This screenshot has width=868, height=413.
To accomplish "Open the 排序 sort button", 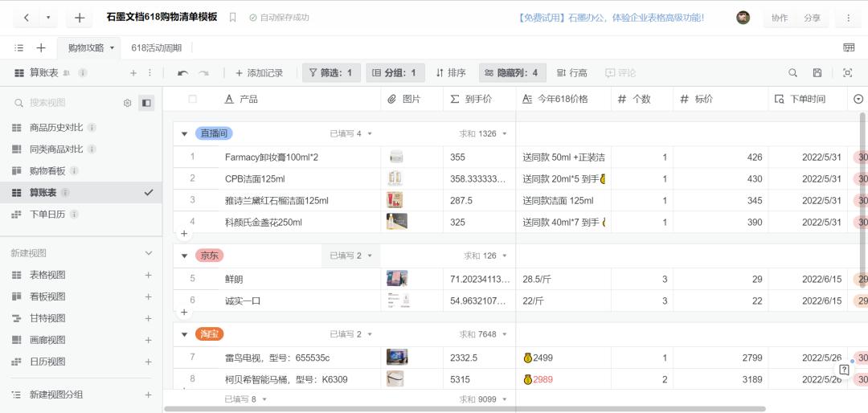I will coord(451,72).
